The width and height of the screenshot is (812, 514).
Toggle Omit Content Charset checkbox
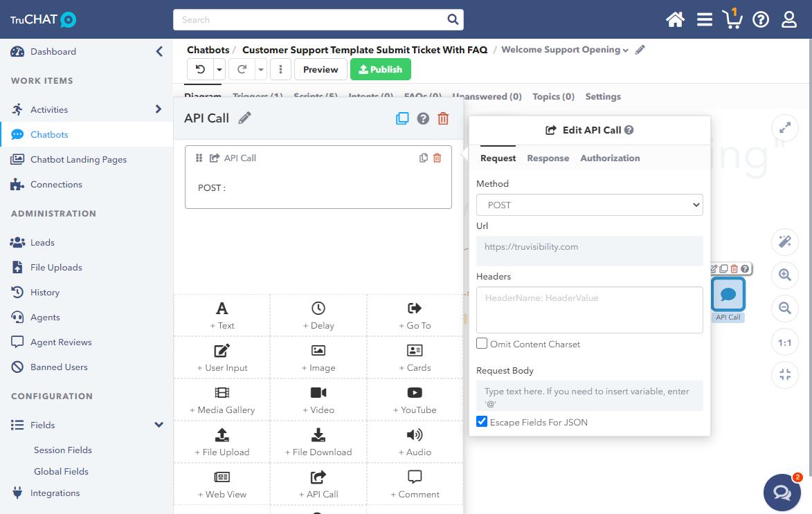point(482,343)
